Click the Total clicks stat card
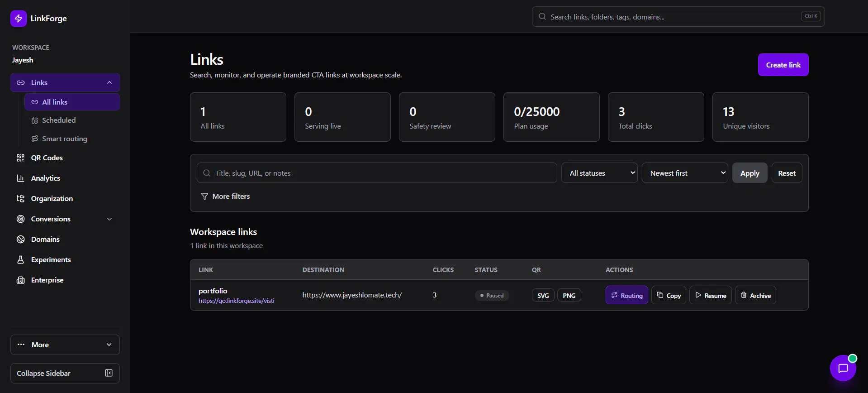The height and width of the screenshot is (393, 868). [x=656, y=117]
